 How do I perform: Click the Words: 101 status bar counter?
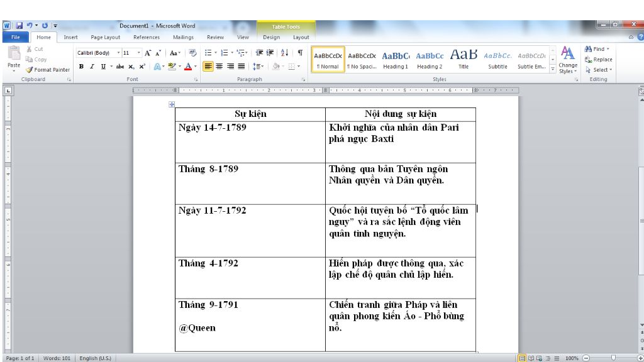click(57, 358)
